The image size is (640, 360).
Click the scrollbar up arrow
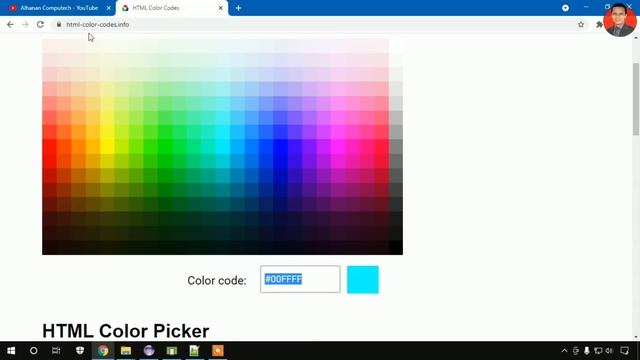[636, 38]
